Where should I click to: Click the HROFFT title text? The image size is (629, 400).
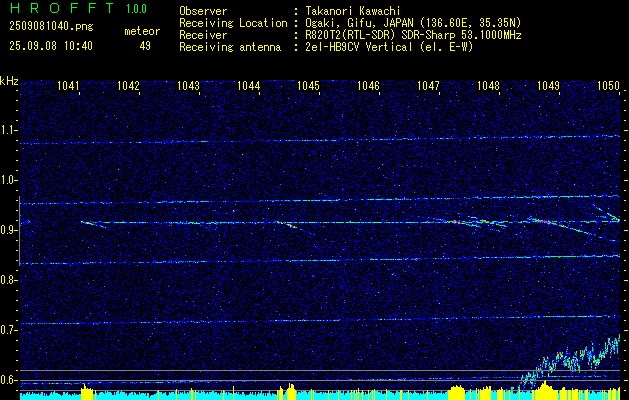click(62, 8)
